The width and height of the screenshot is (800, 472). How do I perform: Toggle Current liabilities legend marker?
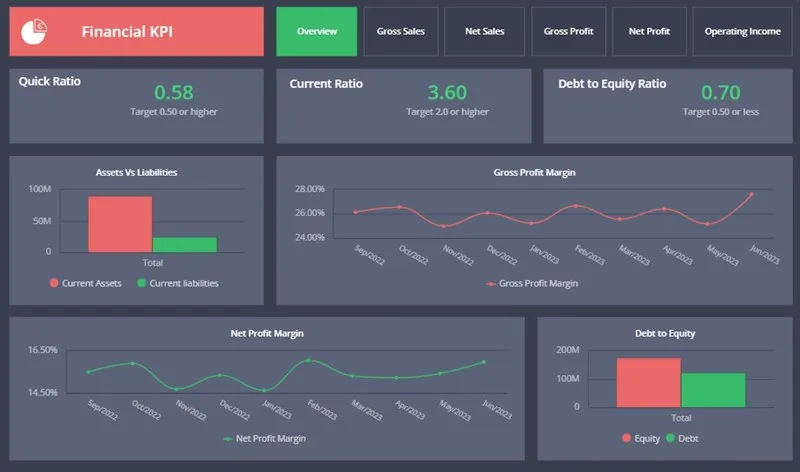pyautogui.click(x=142, y=283)
